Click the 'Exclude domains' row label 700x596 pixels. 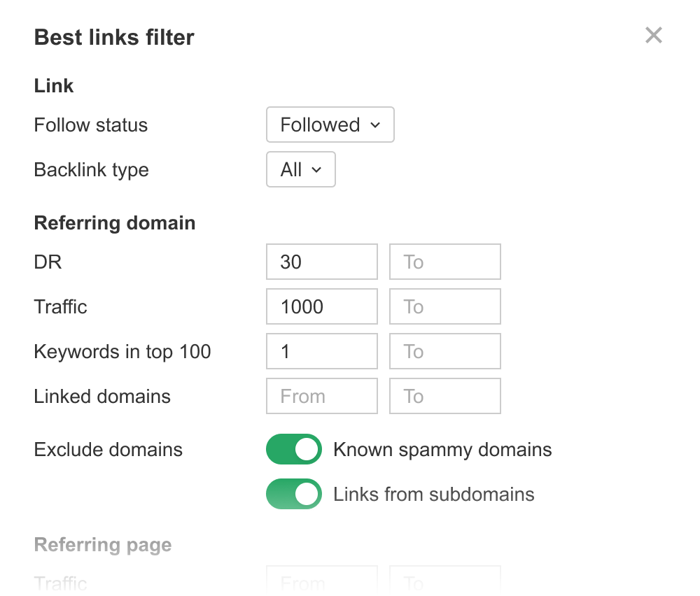pos(108,450)
